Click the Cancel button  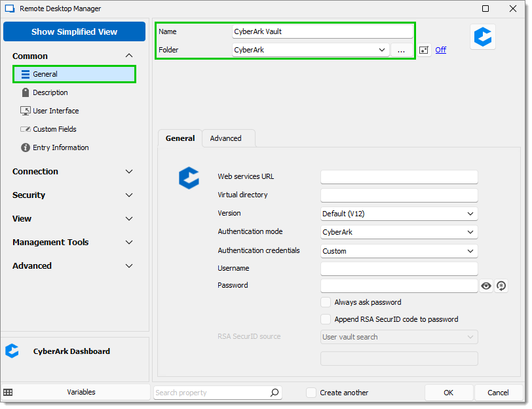(498, 393)
